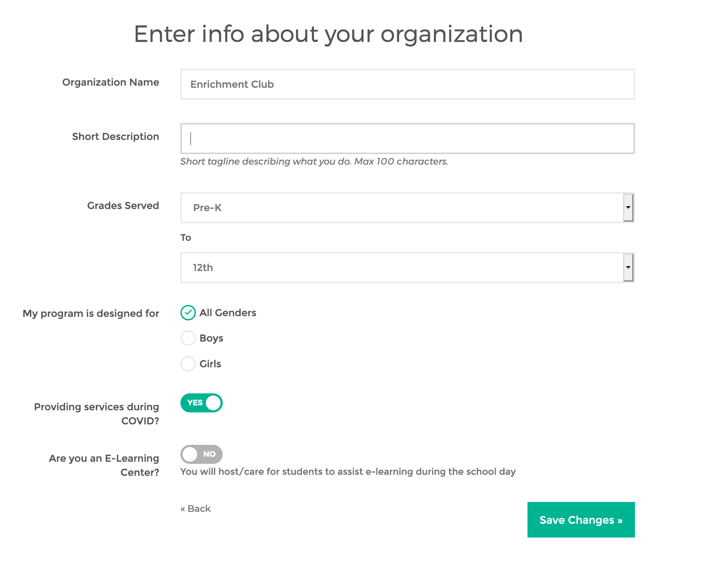Click the My program is designed for label
This screenshot has height=583, width=728.
coord(91,313)
